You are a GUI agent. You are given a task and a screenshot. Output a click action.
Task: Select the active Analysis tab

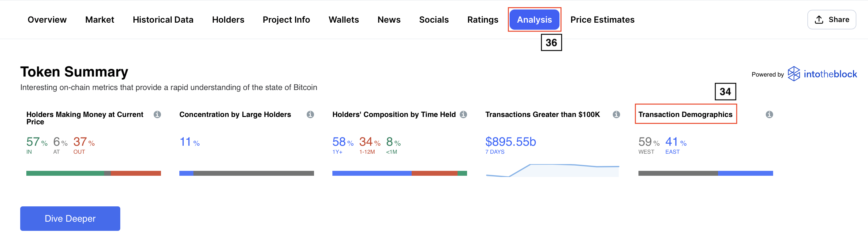(534, 20)
